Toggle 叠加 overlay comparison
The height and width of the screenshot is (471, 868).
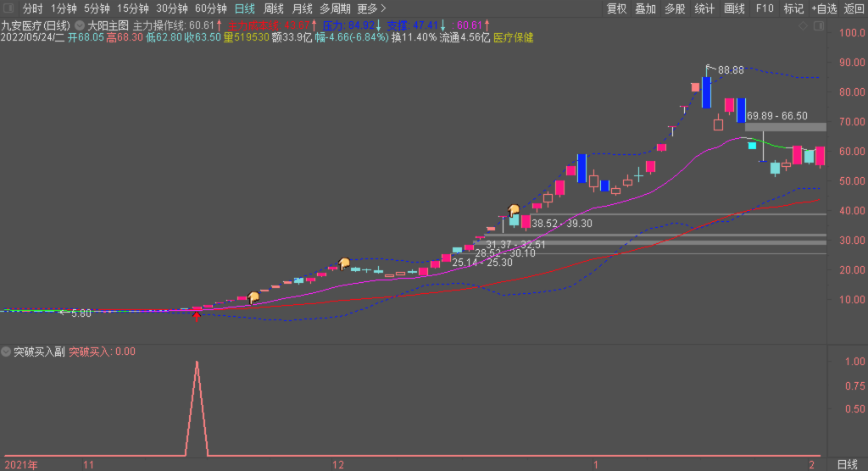[x=645, y=8]
